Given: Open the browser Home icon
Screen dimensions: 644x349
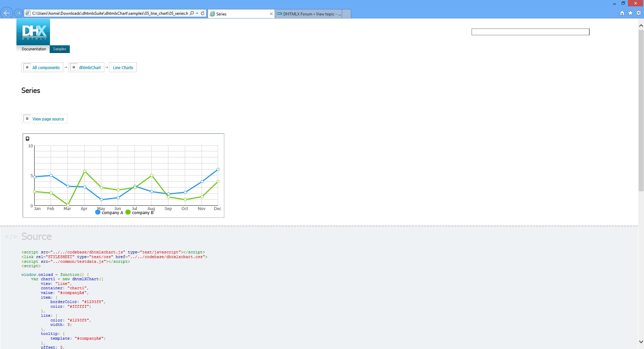Looking at the screenshot, I should (x=622, y=13).
